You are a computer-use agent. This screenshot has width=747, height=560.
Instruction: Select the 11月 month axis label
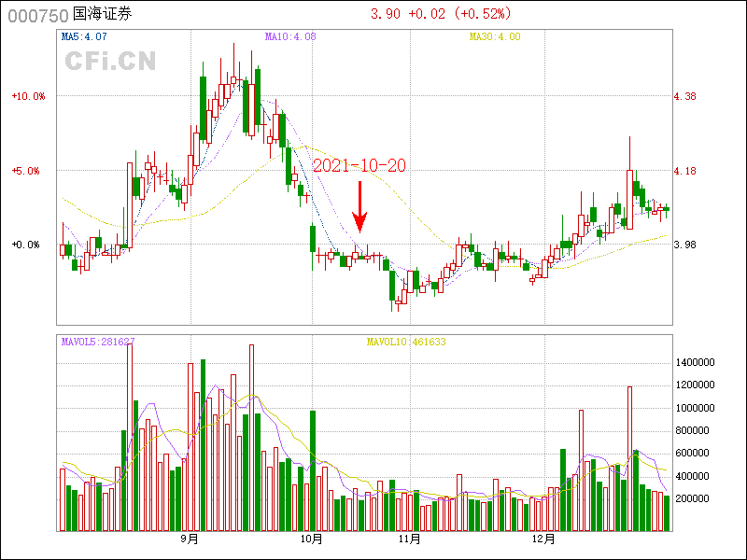409,539
